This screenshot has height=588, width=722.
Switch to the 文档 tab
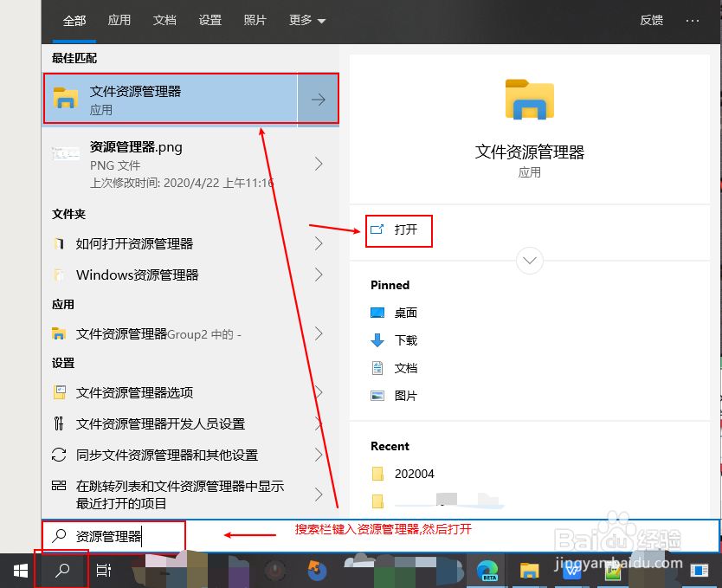164,20
